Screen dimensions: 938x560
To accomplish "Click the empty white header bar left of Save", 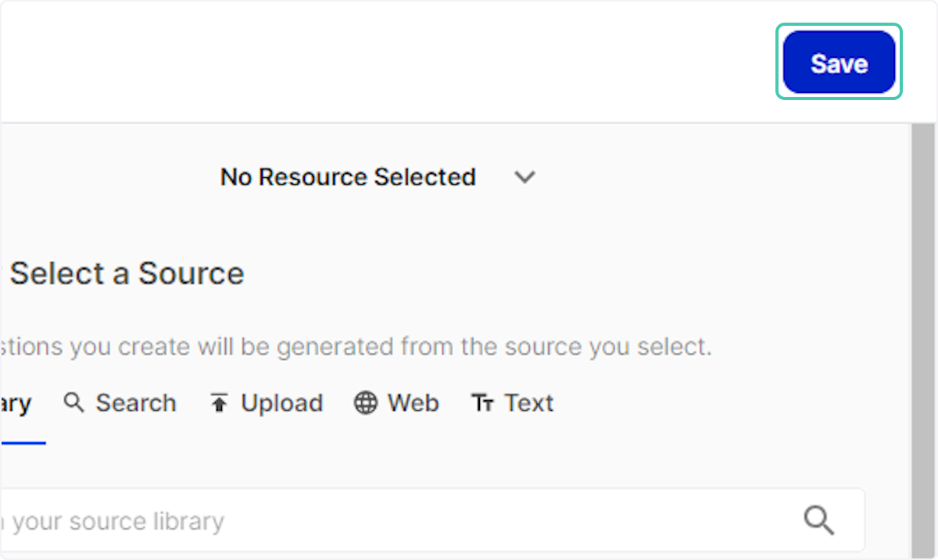I will pos(391,62).
